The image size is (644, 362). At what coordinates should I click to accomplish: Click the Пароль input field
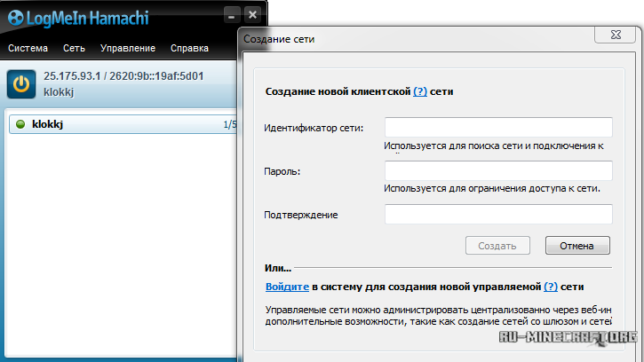click(x=498, y=170)
